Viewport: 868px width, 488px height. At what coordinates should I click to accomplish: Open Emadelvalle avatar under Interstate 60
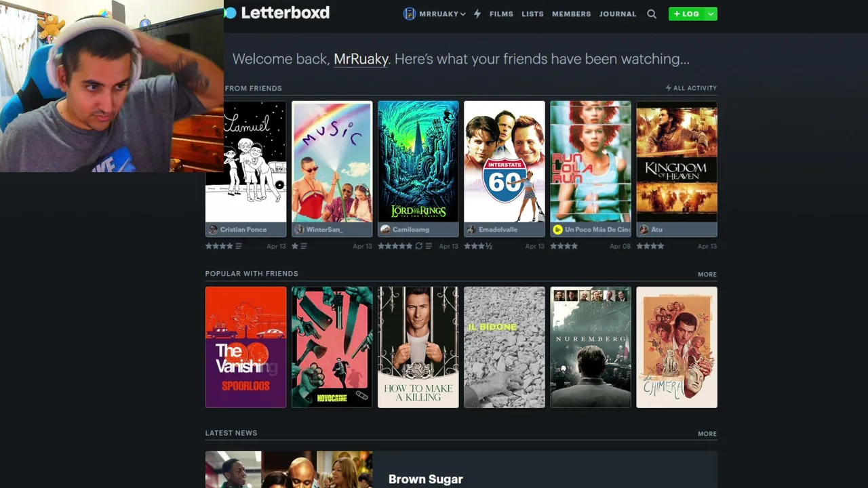pos(471,230)
